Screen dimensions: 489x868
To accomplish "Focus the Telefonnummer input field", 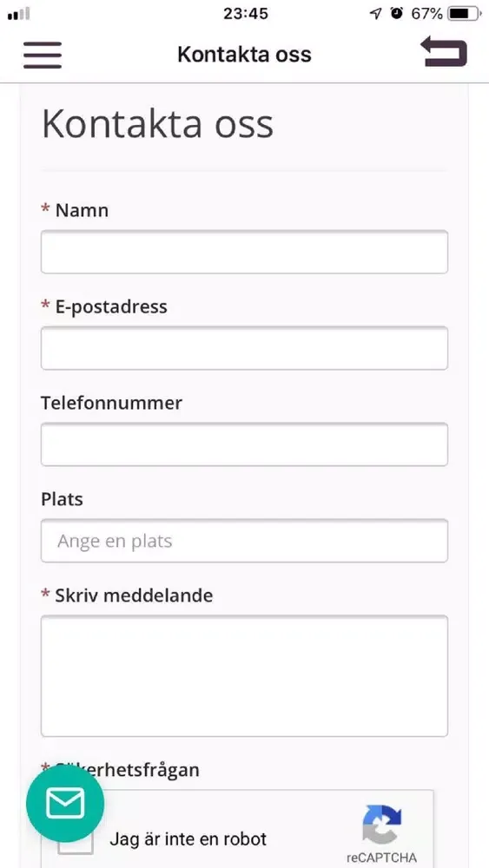I will click(x=244, y=444).
